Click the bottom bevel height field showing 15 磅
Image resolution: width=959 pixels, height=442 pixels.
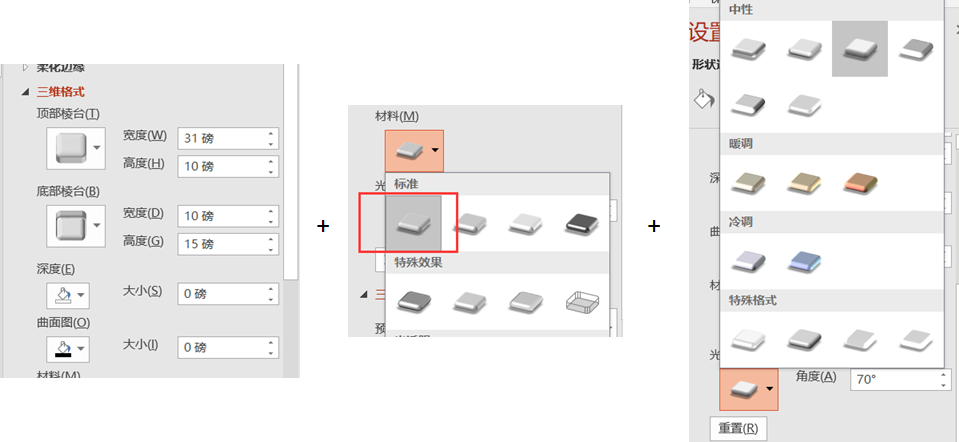tap(228, 245)
